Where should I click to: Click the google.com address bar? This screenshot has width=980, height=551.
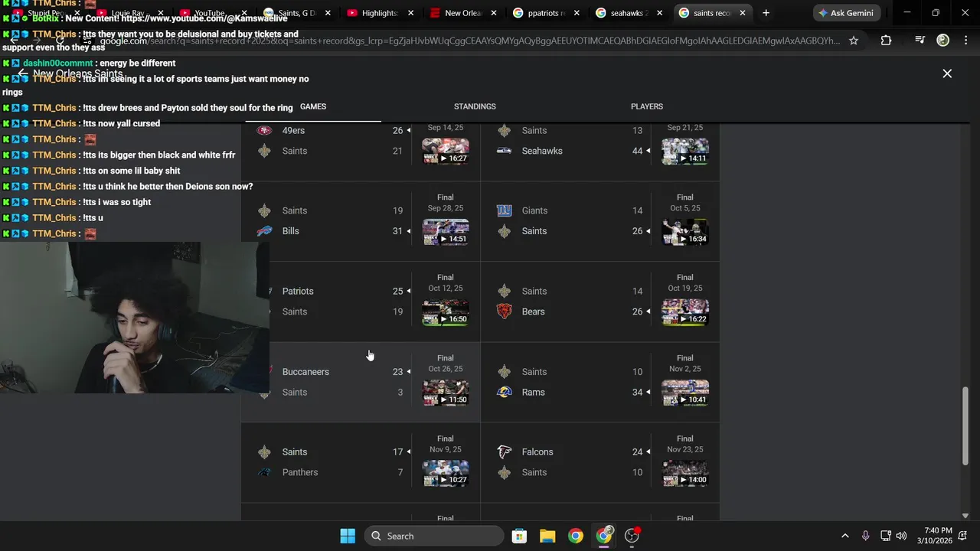tap(469, 41)
